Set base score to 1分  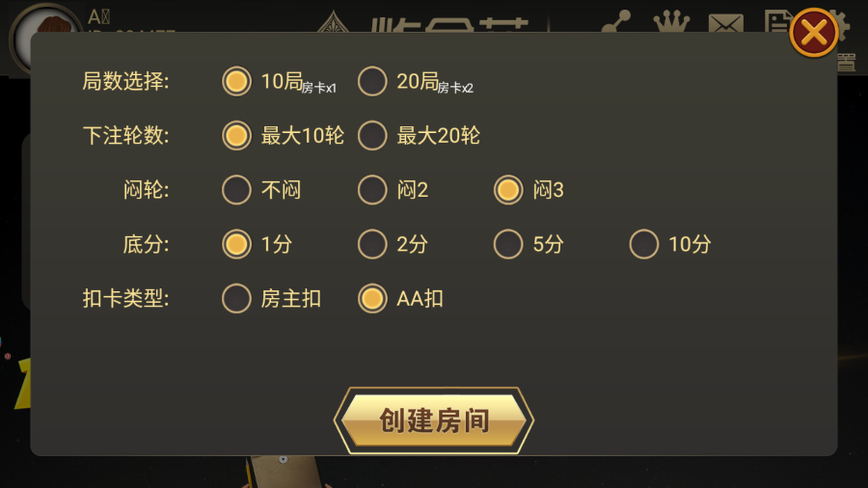point(236,244)
